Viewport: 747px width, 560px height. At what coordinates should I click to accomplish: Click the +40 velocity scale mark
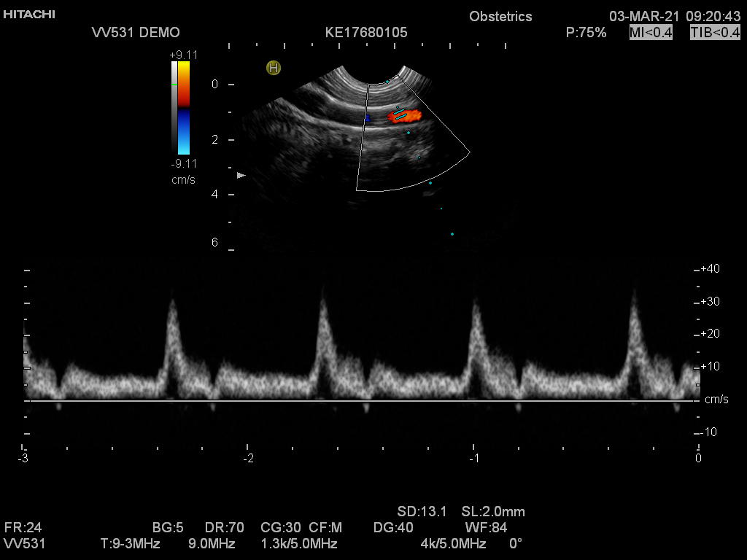pyautogui.click(x=709, y=269)
